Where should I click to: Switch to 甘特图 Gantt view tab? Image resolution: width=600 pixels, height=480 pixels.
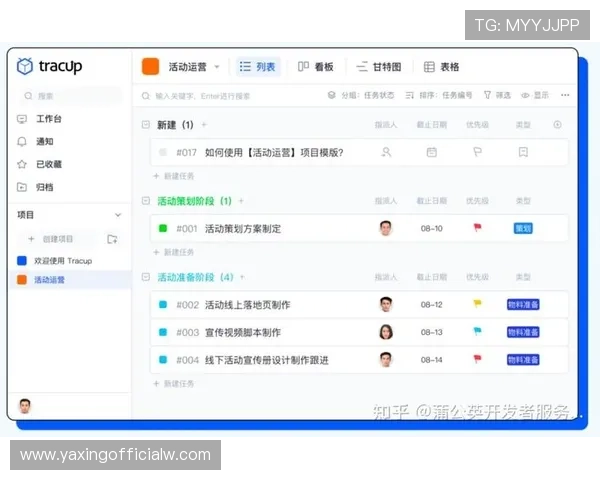pyautogui.click(x=378, y=67)
